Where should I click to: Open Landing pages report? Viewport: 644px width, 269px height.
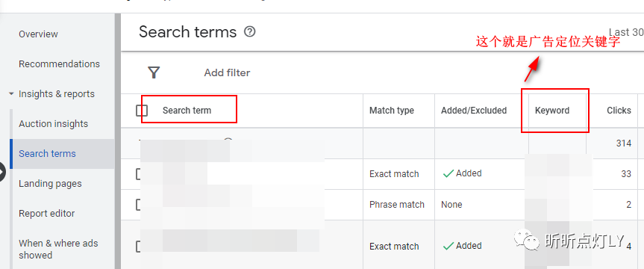point(50,184)
